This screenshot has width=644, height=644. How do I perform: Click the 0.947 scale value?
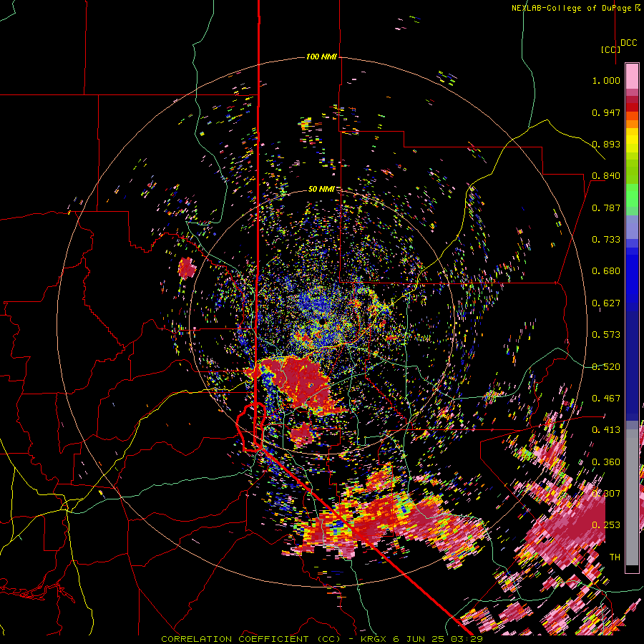click(606, 112)
